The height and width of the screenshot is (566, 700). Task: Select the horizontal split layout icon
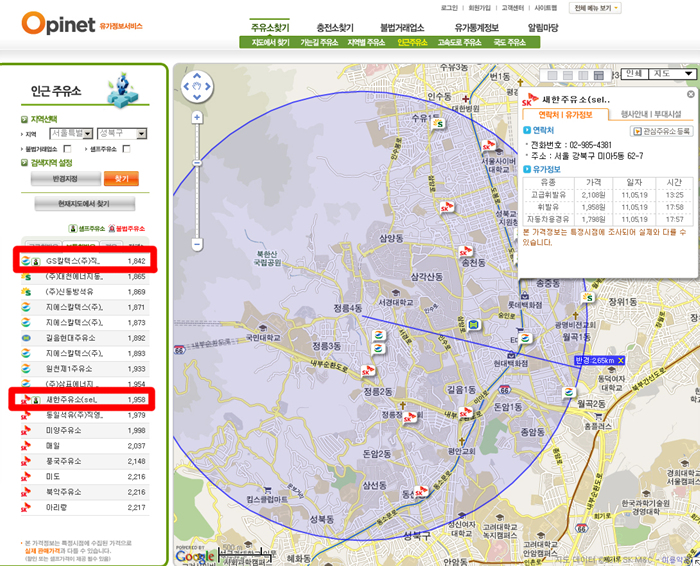(x=568, y=75)
